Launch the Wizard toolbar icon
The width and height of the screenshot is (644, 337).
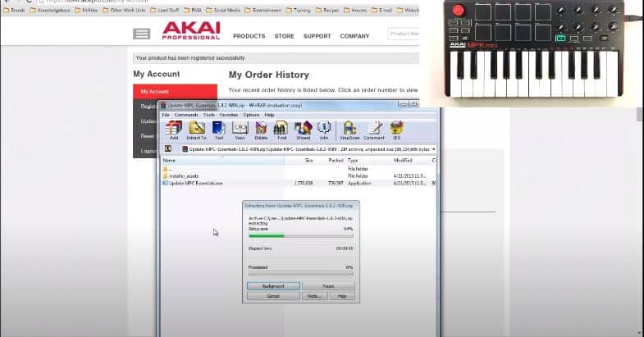(303, 130)
